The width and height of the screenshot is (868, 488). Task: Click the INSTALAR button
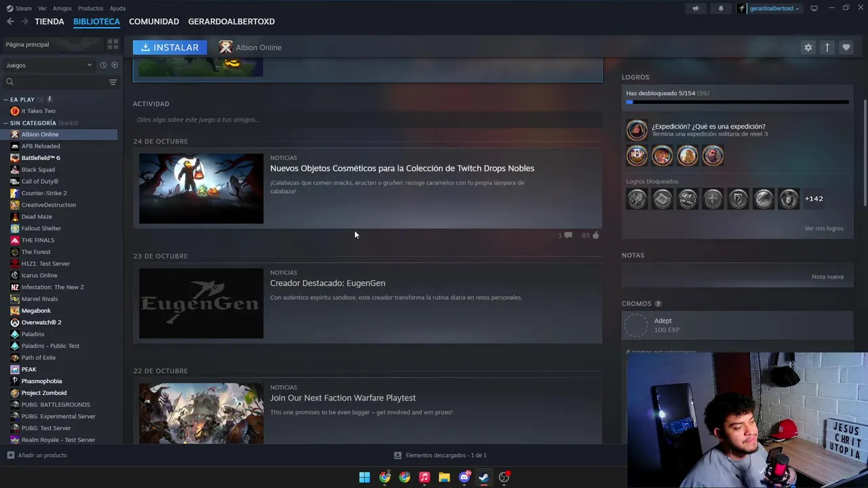click(170, 47)
